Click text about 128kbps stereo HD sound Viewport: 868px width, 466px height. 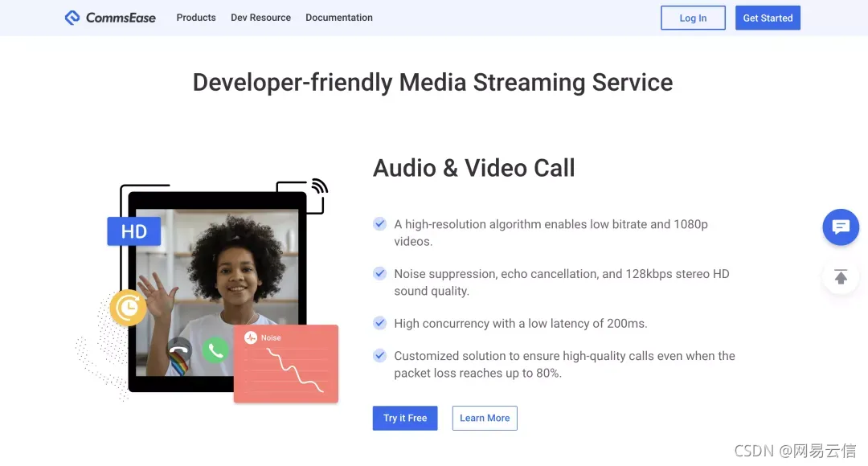[561, 282]
